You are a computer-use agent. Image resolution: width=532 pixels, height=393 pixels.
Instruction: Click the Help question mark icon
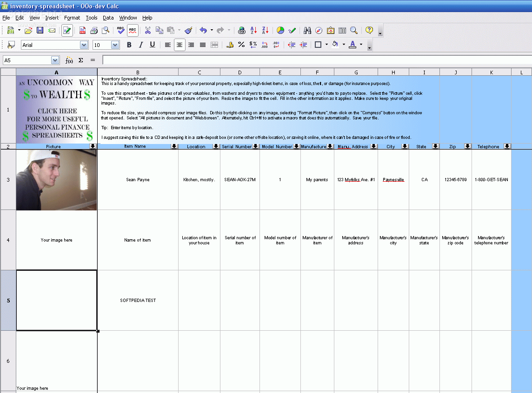click(x=369, y=31)
